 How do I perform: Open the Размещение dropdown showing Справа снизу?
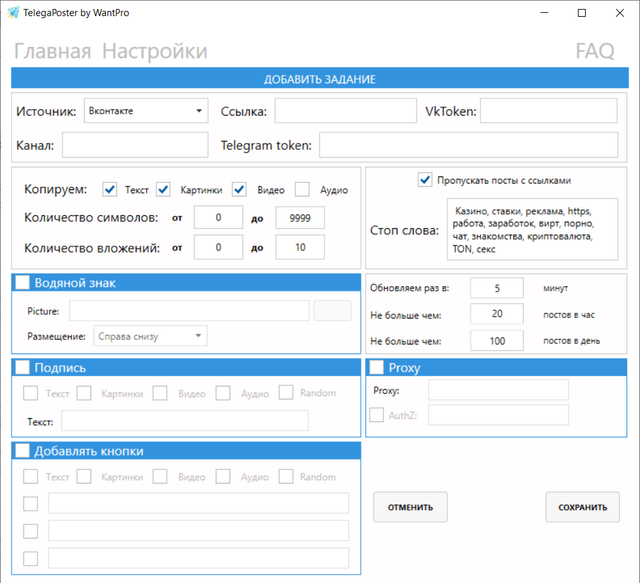coord(151,336)
